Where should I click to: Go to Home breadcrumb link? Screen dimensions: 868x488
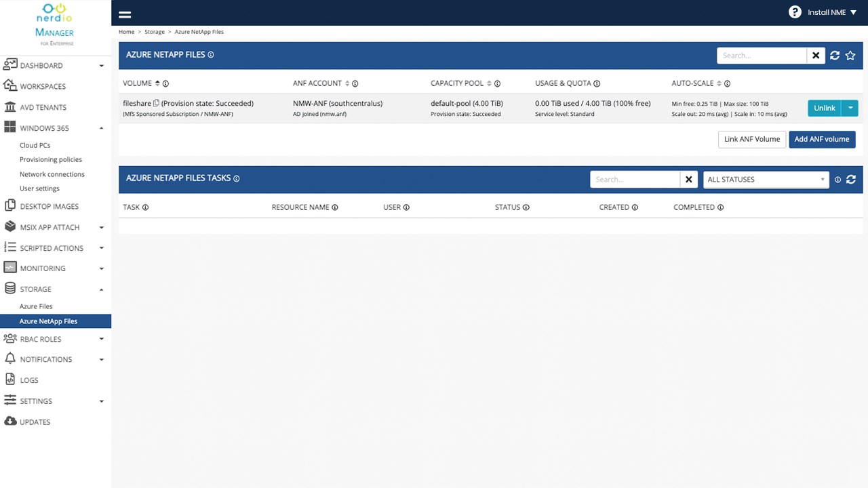(x=126, y=32)
